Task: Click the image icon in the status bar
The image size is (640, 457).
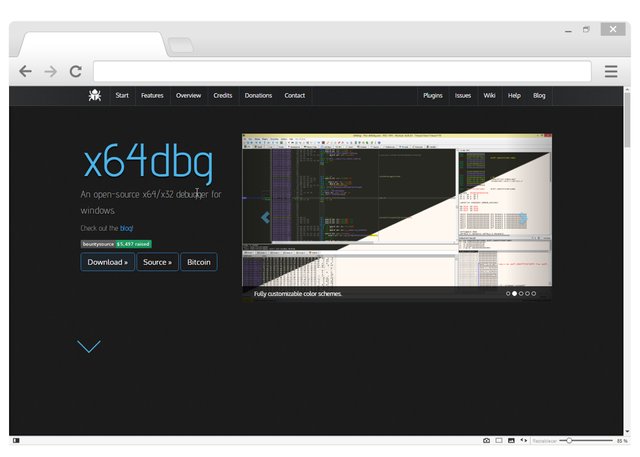Action: [x=511, y=441]
